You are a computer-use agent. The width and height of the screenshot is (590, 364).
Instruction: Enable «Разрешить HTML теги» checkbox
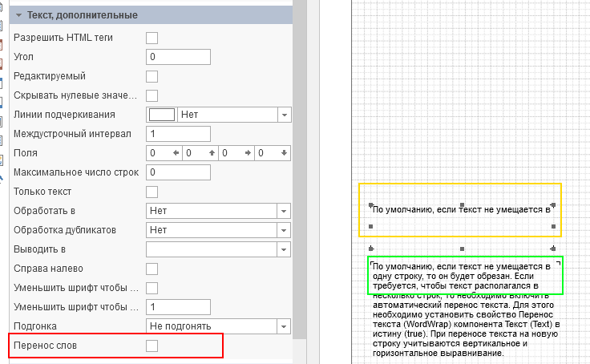152,38
